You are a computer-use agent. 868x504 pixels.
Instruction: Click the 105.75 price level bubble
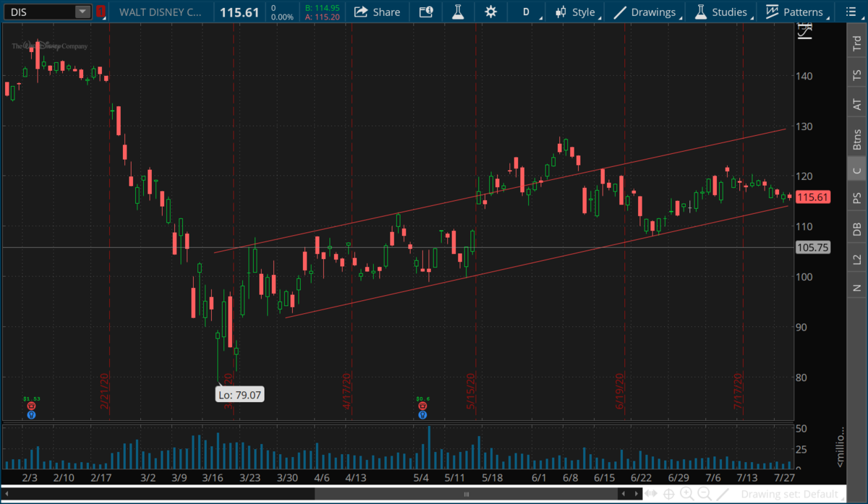[x=813, y=247]
